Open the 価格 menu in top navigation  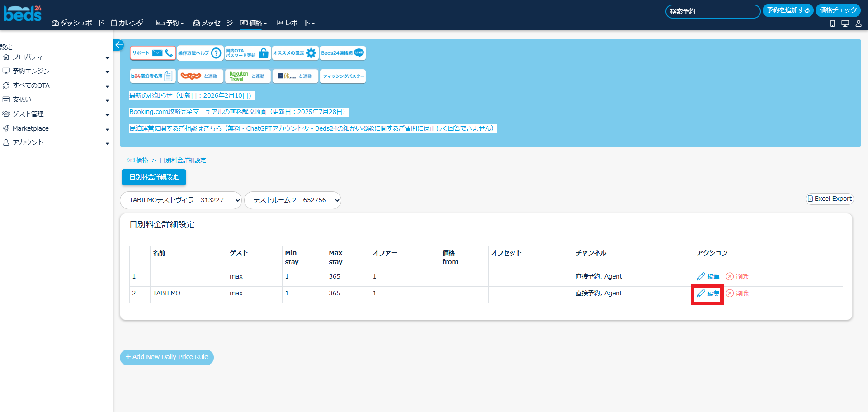click(x=254, y=23)
